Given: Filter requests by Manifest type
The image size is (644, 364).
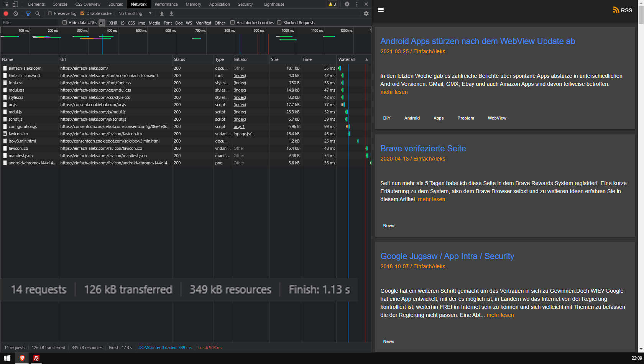Looking at the screenshot, I should 203,23.
